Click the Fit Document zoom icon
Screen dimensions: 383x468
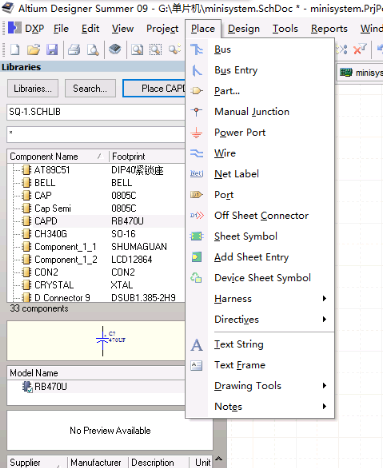(x=137, y=50)
